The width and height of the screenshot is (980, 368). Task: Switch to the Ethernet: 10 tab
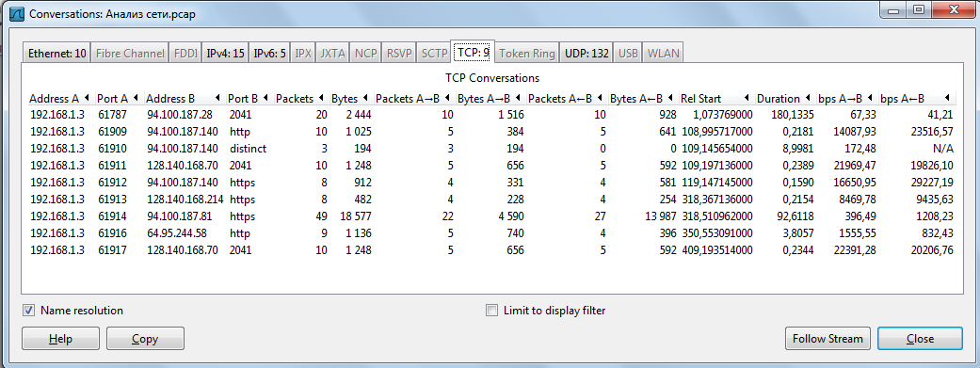tap(56, 54)
